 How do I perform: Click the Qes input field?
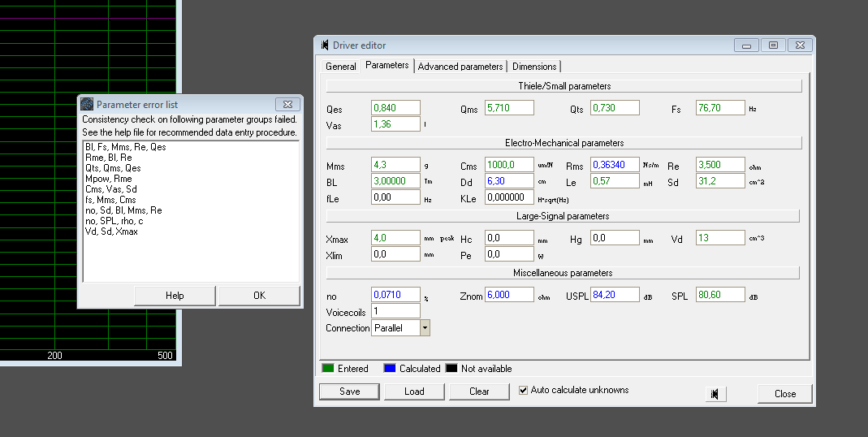pos(395,108)
